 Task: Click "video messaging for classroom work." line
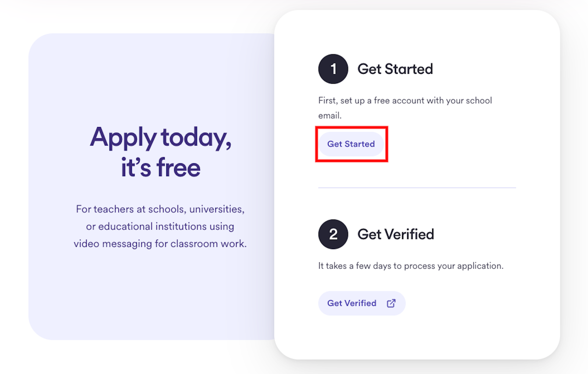tap(160, 244)
